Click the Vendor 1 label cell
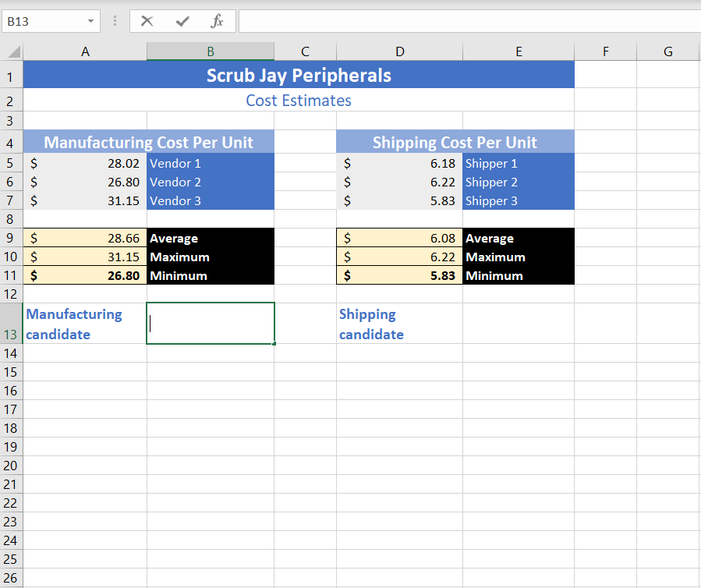This screenshot has width=701, height=588. point(211,163)
